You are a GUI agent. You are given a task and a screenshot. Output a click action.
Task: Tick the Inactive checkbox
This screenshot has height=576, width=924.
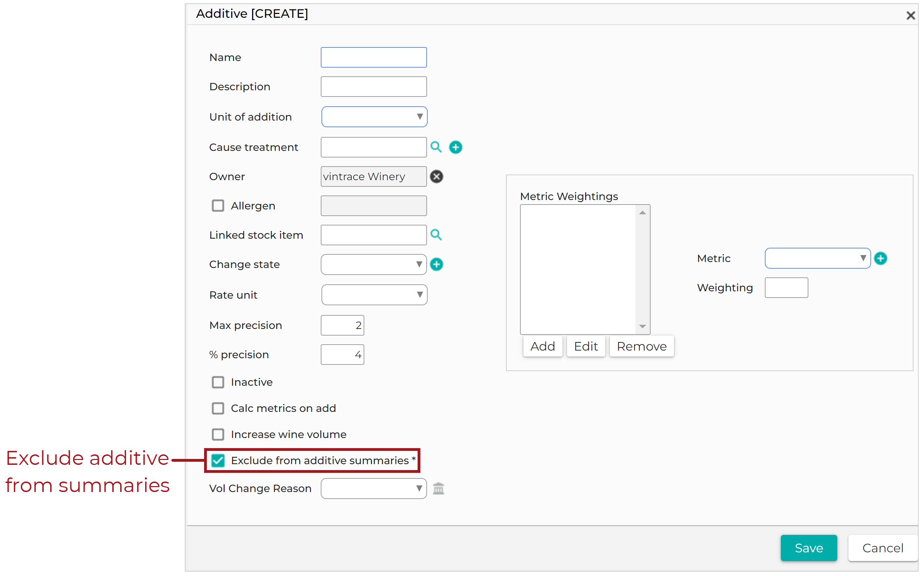[218, 382]
